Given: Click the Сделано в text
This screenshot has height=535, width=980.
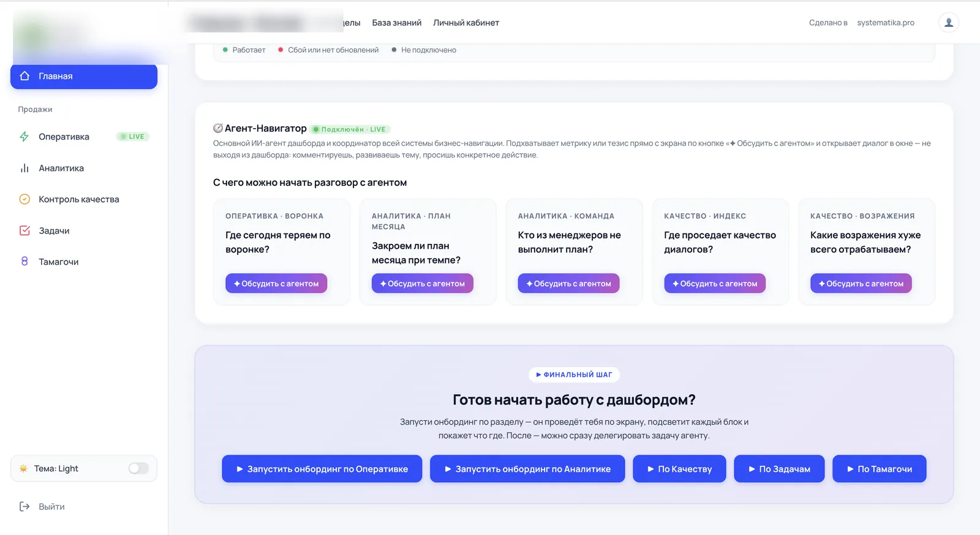Looking at the screenshot, I should click(828, 23).
